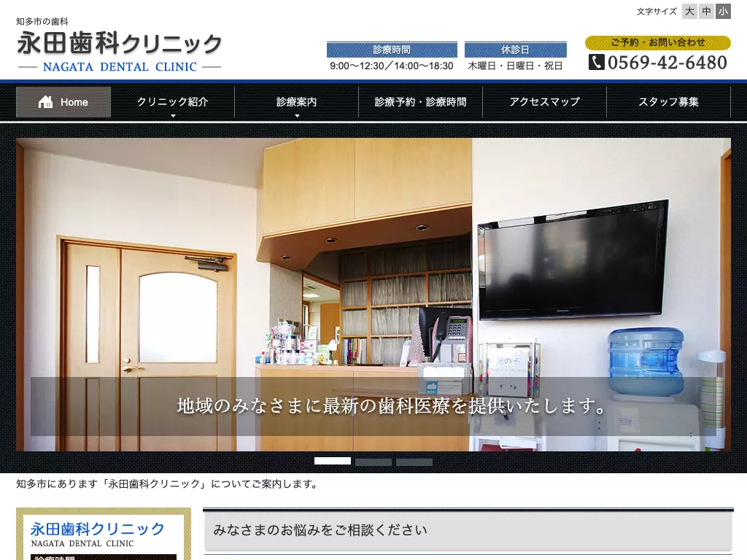Open the 診療予約・診療時間 menu item

[x=421, y=102]
